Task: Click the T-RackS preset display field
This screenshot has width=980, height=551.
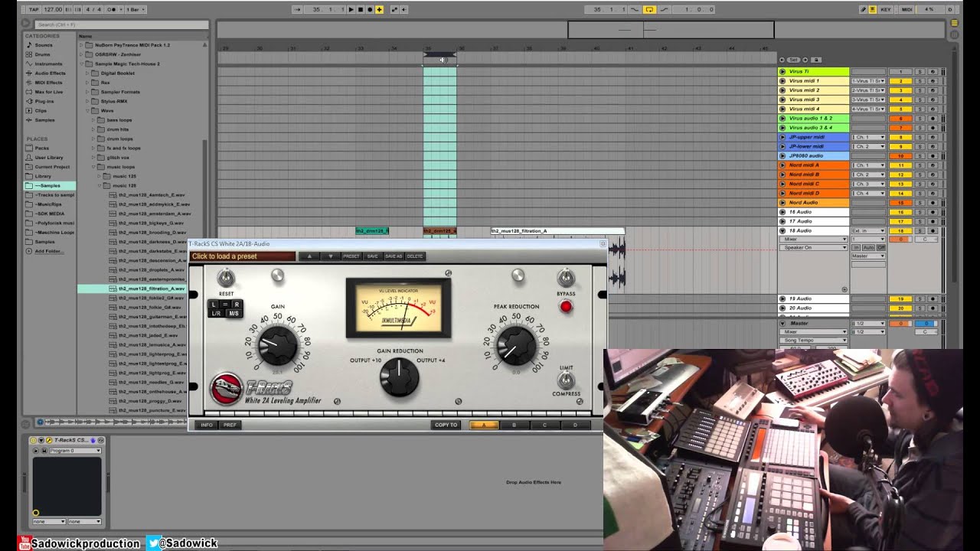Action: [242, 256]
